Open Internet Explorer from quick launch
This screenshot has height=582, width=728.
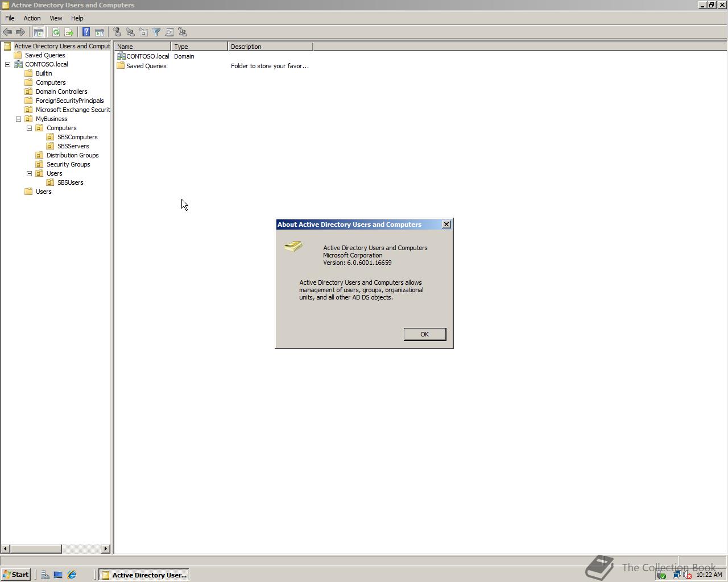[x=72, y=575]
